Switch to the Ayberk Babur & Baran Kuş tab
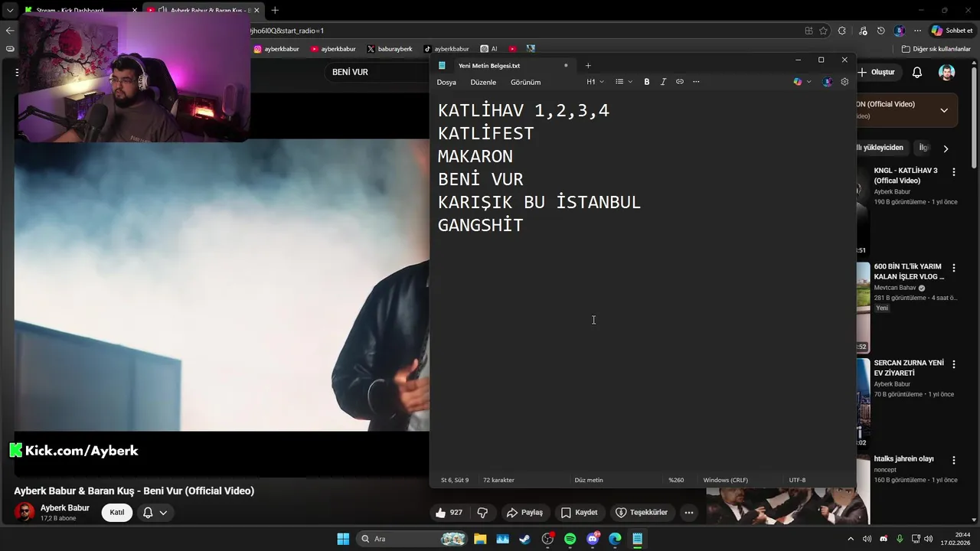The height and width of the screenshot is (551, 980). click(203, 11)
